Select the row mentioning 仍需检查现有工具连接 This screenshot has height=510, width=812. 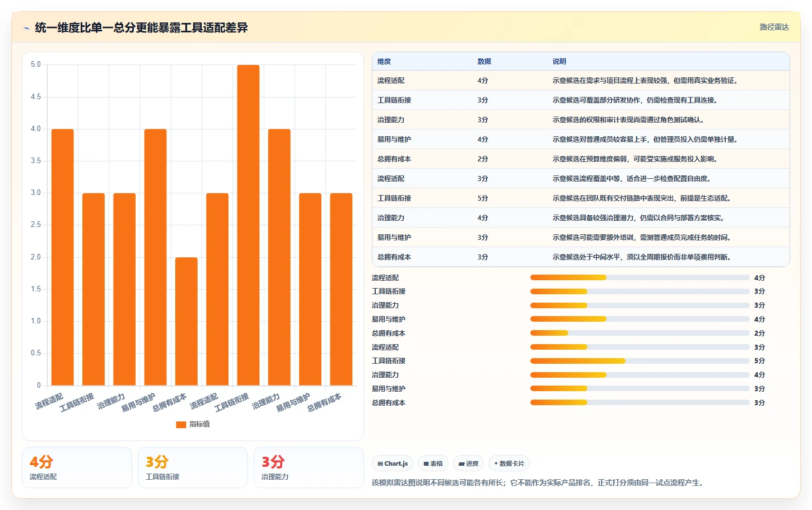581,100
